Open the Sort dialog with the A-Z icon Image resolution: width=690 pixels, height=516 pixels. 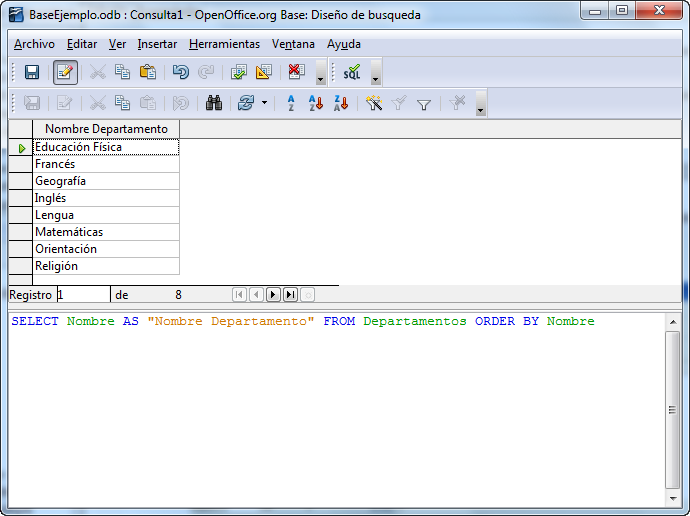point(291,103)
